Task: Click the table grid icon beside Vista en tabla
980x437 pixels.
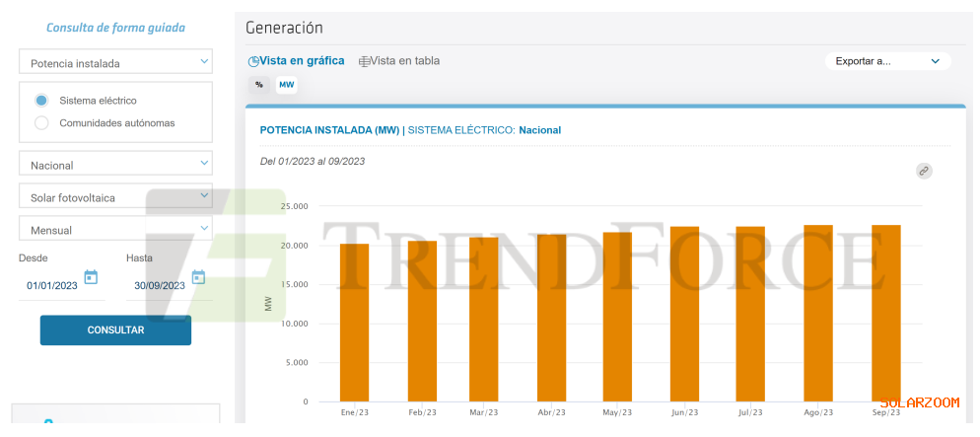Action: click(364, 61)
